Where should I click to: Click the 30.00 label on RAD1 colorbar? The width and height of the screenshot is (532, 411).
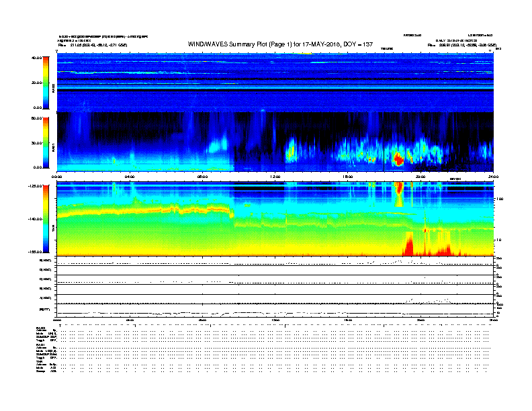tap(36, 143)
